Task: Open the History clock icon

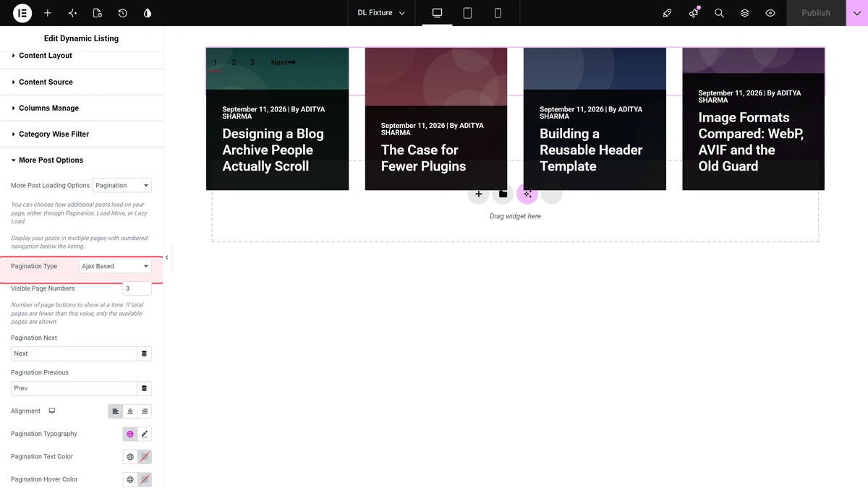Action: (x=123, y=13)
